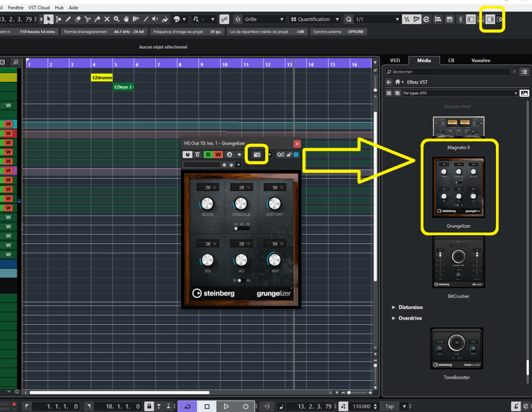Select the Range Selection tool
Viewport: 532px width, 412px height.
click(x=58, y=19)
